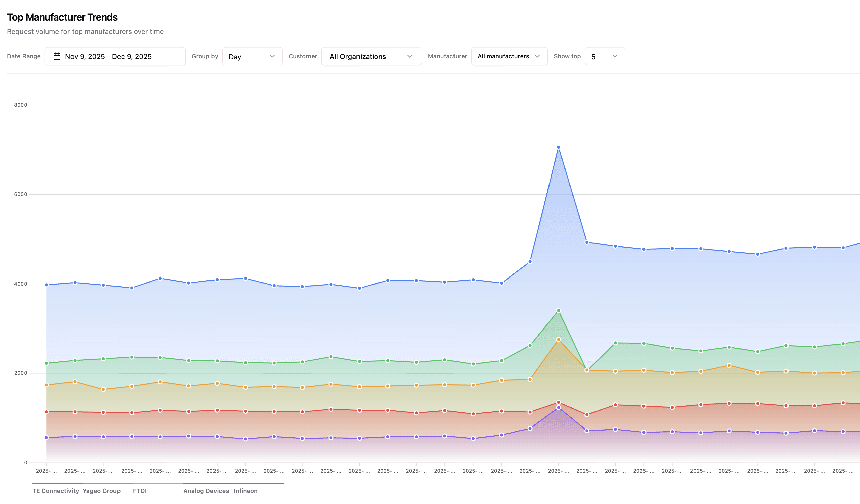Click the calendar icon in the date range
Screen dimensions: 860x504
[57, 56]
